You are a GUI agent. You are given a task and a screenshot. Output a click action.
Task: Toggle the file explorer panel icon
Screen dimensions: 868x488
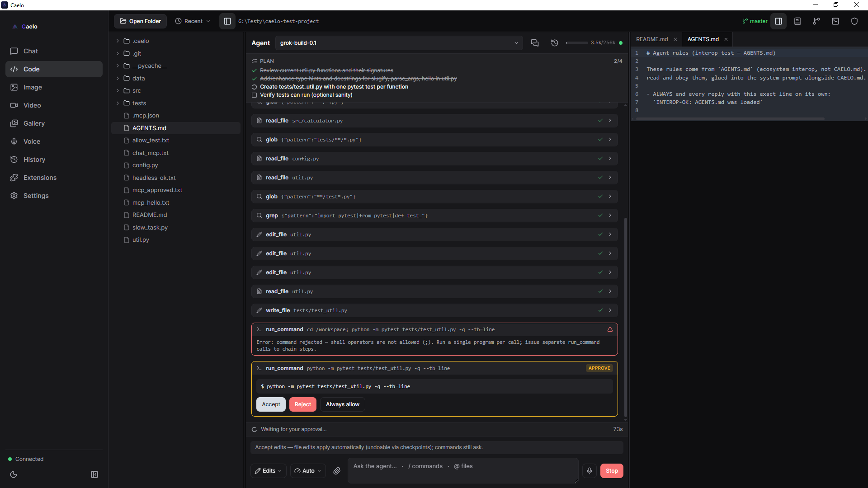click(x=227, y=21)
